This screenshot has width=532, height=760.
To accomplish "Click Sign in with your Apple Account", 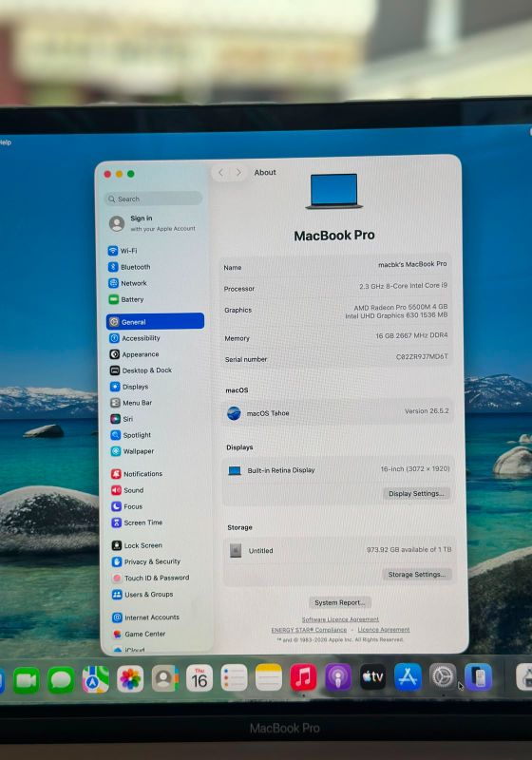I will coord(152,223).
